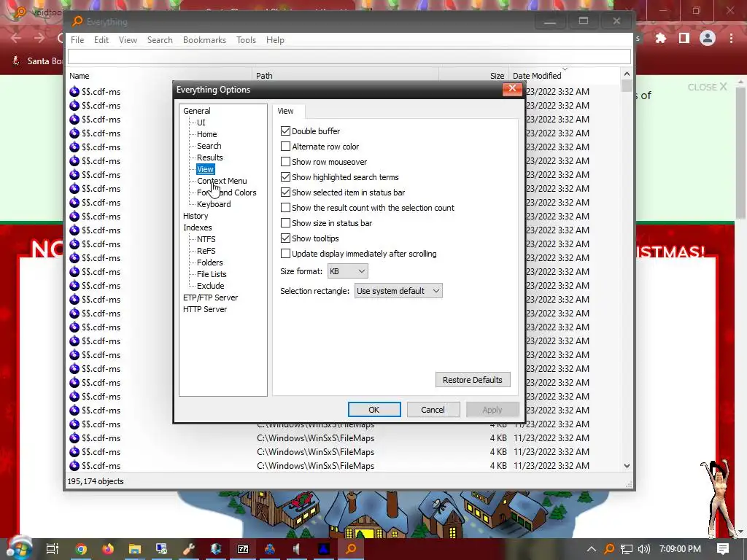This screenshot has width=747, height=560.
Task: Open Chrome extensions puzzle icon
Action: click(661, 38)
